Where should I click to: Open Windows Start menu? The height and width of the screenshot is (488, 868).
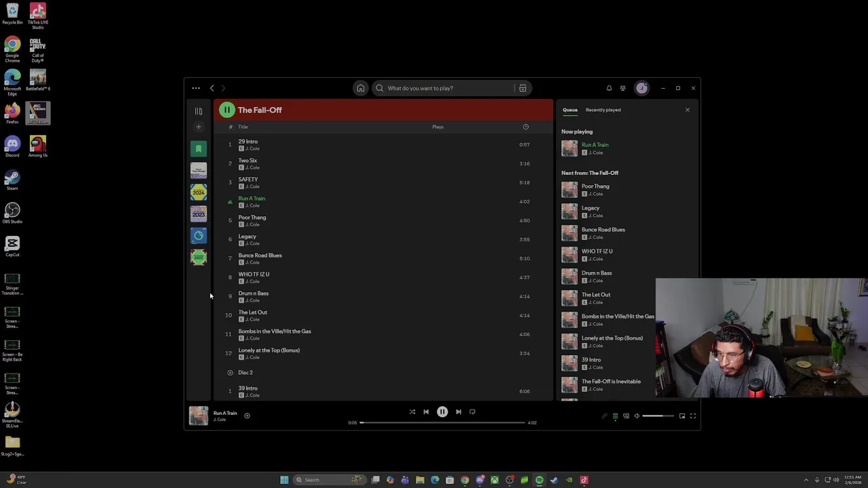pos(284,480)
